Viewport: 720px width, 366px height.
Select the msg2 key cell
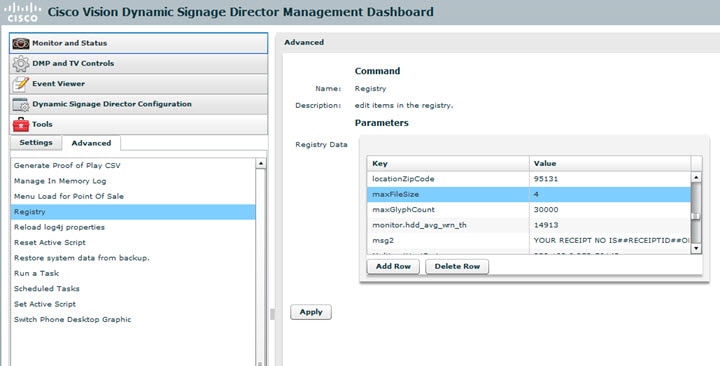[x=448, y=240]
